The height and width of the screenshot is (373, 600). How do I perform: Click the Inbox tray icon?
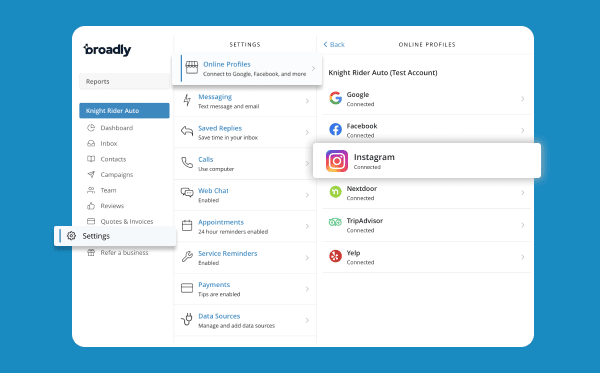pyautogui.click(x=91, y=143)
